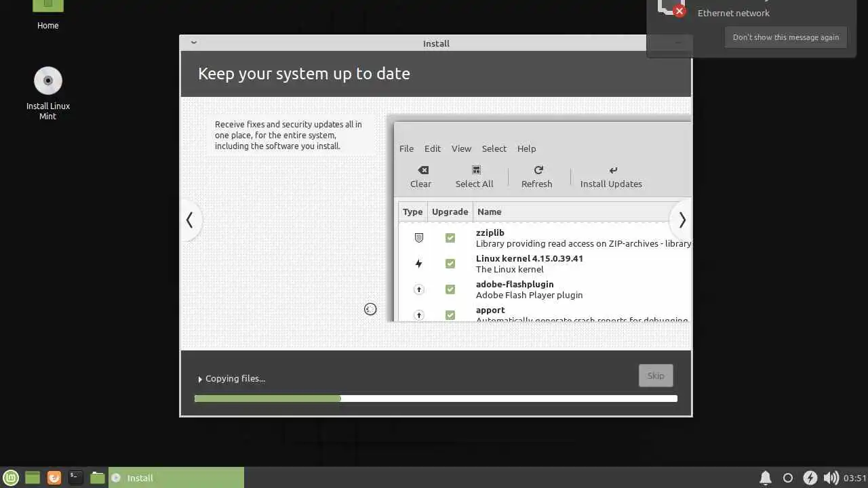
Task: Select Linux kernel 4.15.0.39.41 row text
Action: [530, 258]
